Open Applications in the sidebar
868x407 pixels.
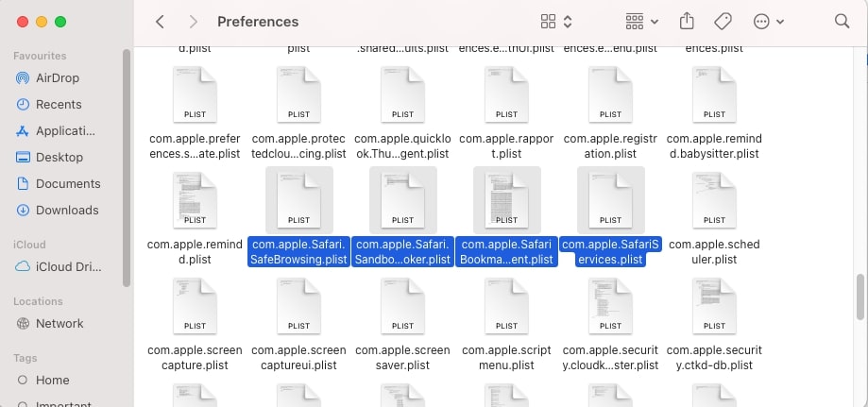[x=65, y=130]
